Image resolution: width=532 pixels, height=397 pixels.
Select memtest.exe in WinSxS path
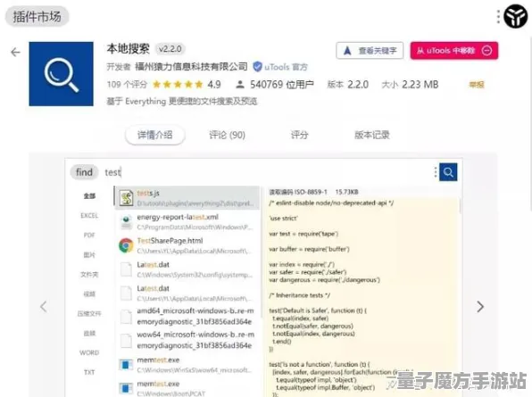(x=187, y=365)
